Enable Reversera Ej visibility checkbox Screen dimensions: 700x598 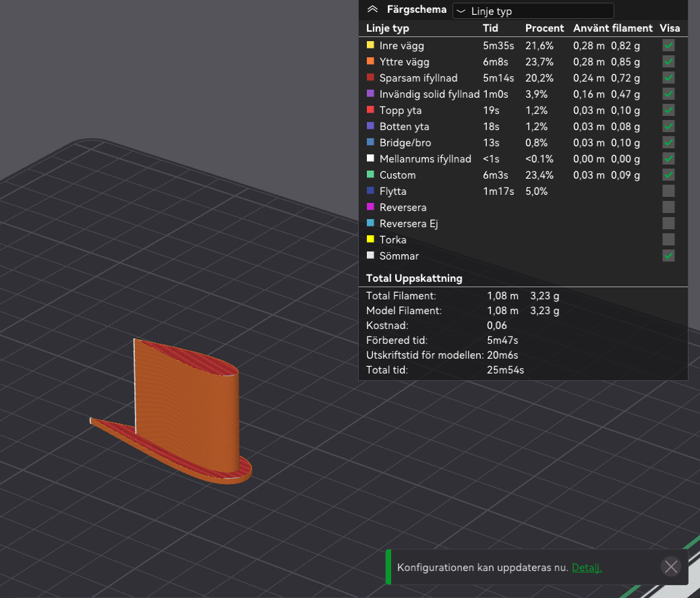(x=668, y=224)
